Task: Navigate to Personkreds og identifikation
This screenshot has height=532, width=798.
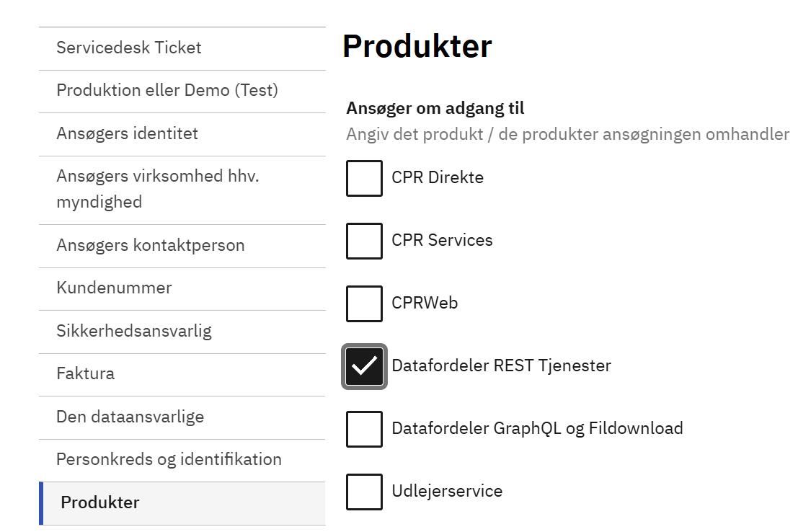Action: point(169,459)
